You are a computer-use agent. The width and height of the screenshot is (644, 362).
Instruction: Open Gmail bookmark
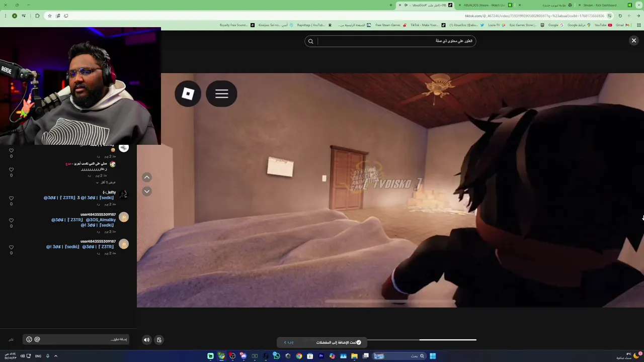point(622,25)
